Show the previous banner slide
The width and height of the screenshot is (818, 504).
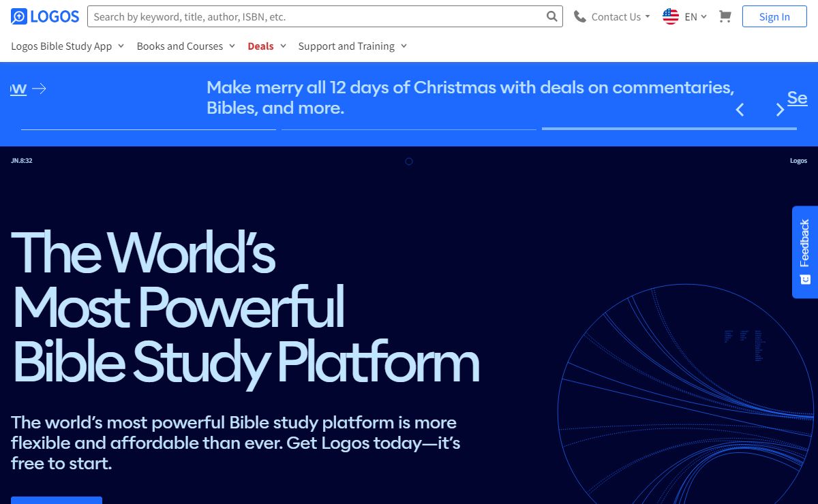tap(740, 110)
